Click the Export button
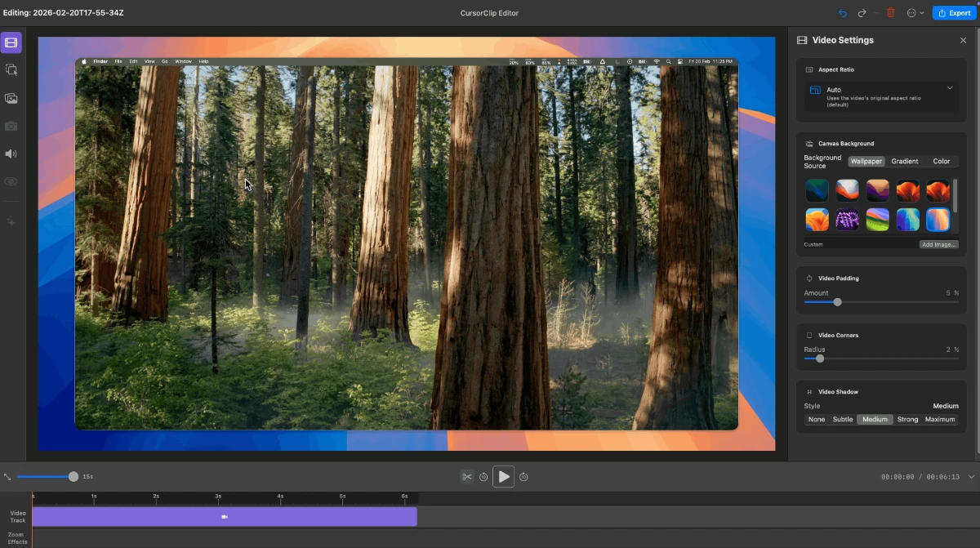Screen dimensions: 980x548 pyautogui.click(x=954, y=13)
